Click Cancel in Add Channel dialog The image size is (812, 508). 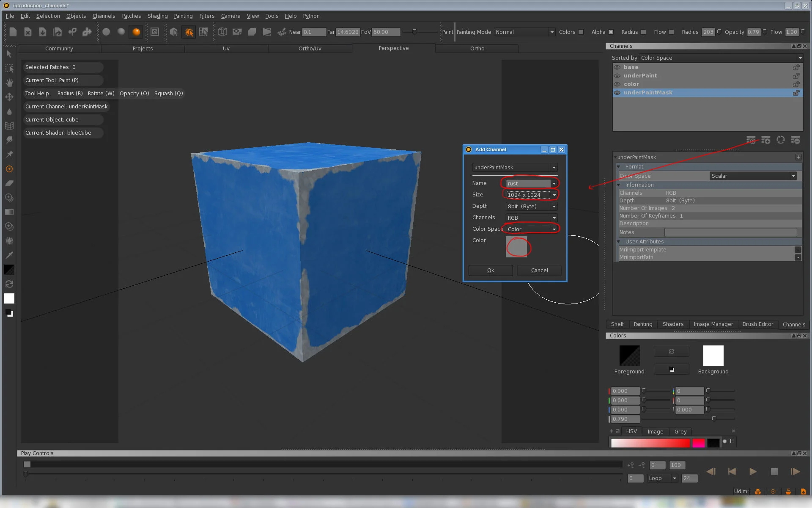pyautogui.click(x=539, y=271)
